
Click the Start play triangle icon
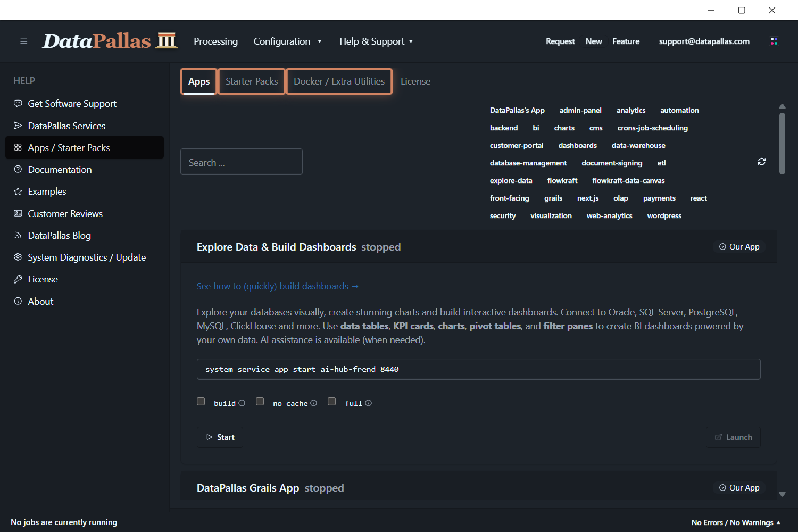[x=209, y=437]
